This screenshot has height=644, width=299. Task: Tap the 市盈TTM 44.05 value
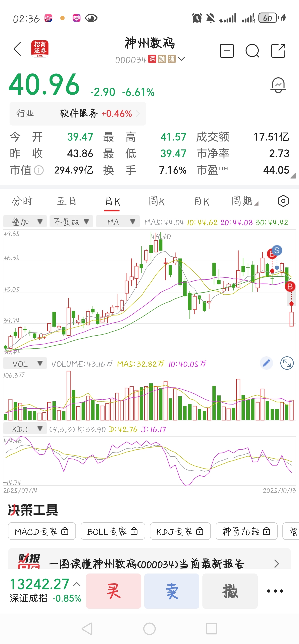(276, 170)
